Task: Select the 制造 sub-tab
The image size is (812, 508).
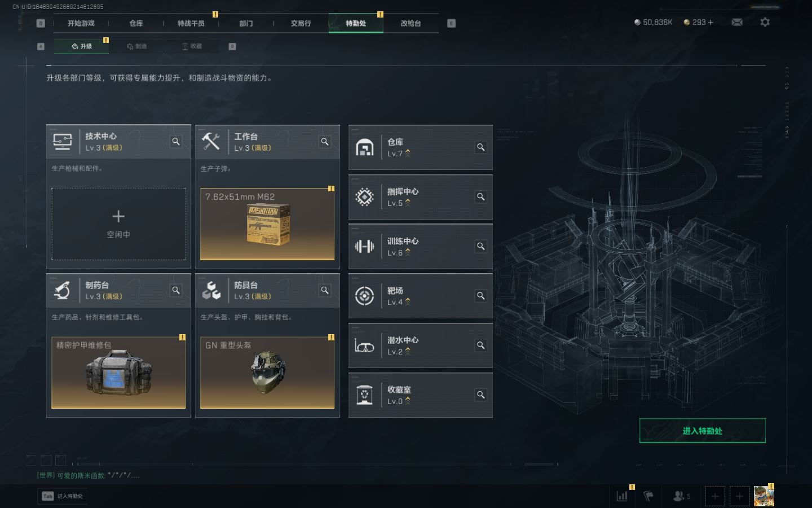Action: pyautogui.click(x=137, y=46)
